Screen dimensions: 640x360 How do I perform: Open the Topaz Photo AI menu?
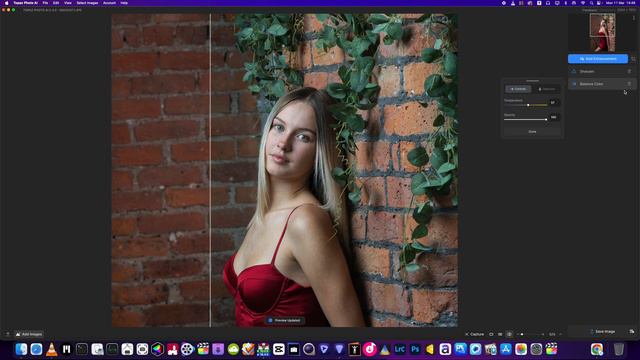(x=25, y=3)
